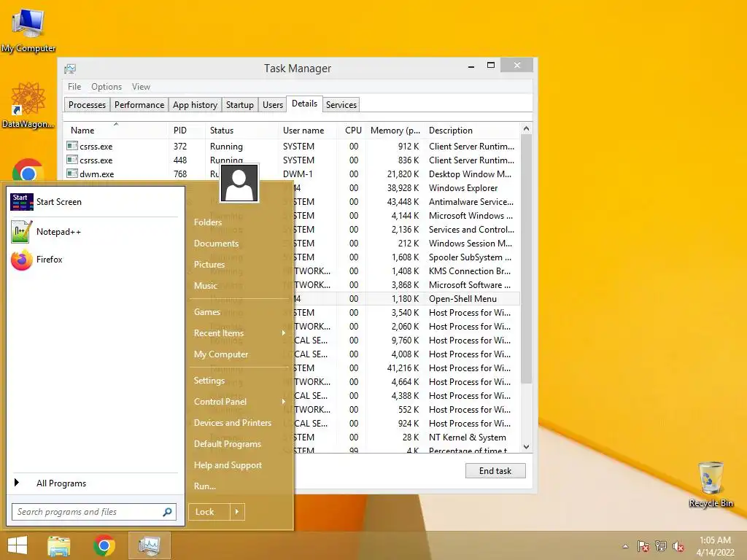Switch to the Startup tab
The width and height of the screenshot is (747, 560).
pyautogui.click(x=239, y=105)
